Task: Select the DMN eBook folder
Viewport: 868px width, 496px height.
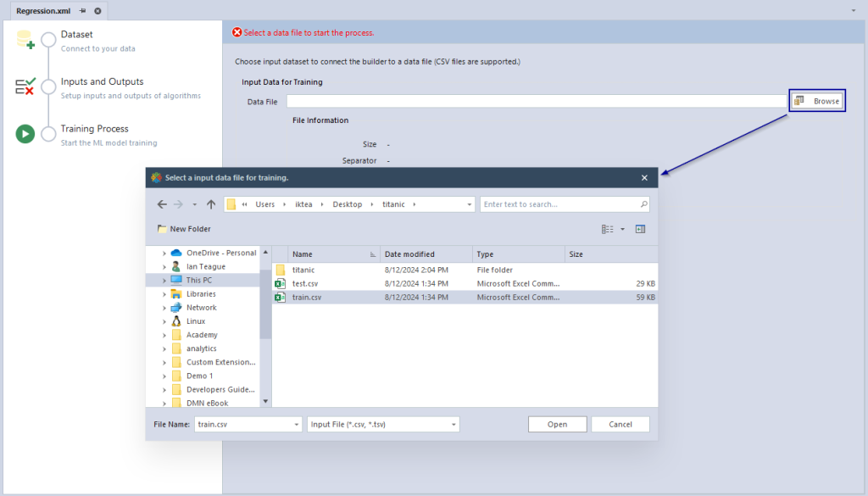Action: (207, 403)
